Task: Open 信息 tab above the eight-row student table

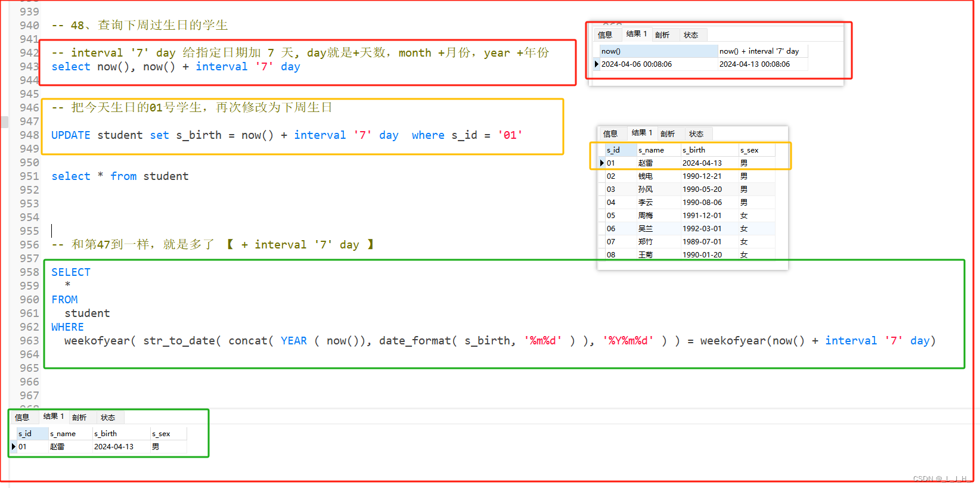Action: [x=610, y=133]
